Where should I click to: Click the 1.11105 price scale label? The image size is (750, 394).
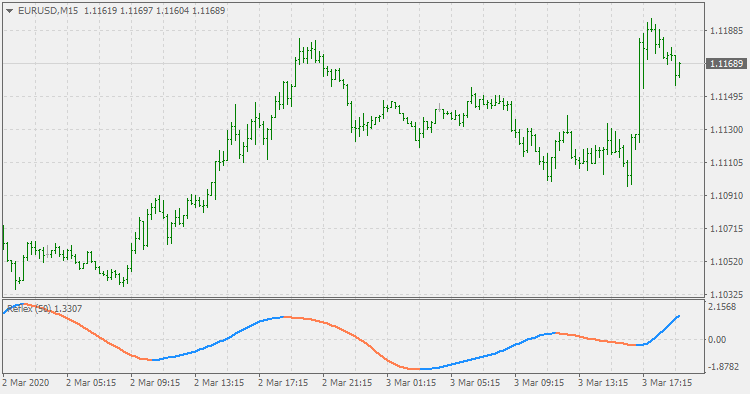(x=727, y=163)
